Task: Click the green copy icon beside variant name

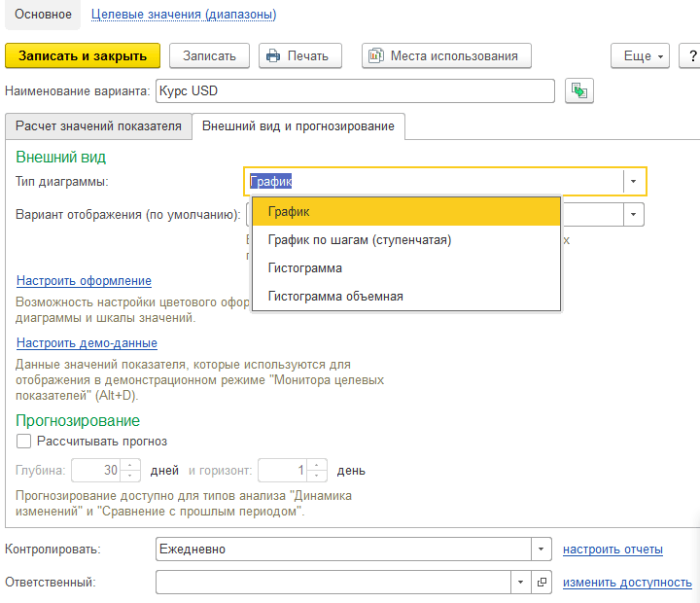Action: click(x=579, y=90)
